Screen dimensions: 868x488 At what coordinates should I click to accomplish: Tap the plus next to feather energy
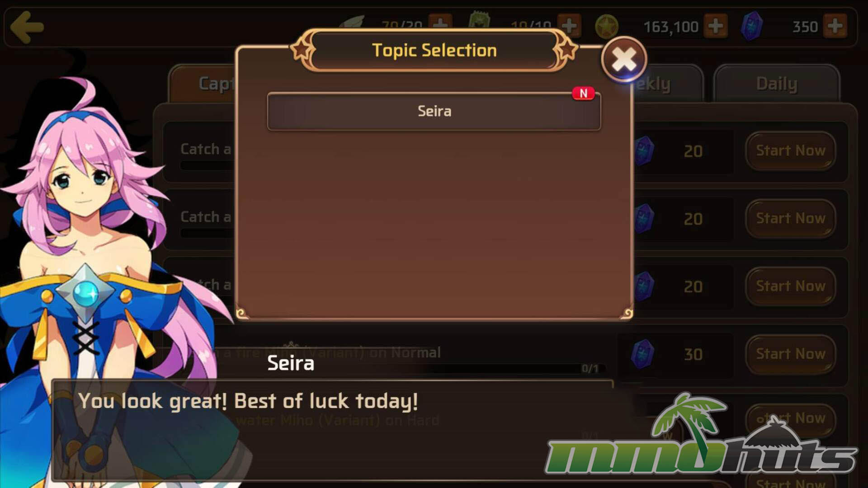coord(440,23)
